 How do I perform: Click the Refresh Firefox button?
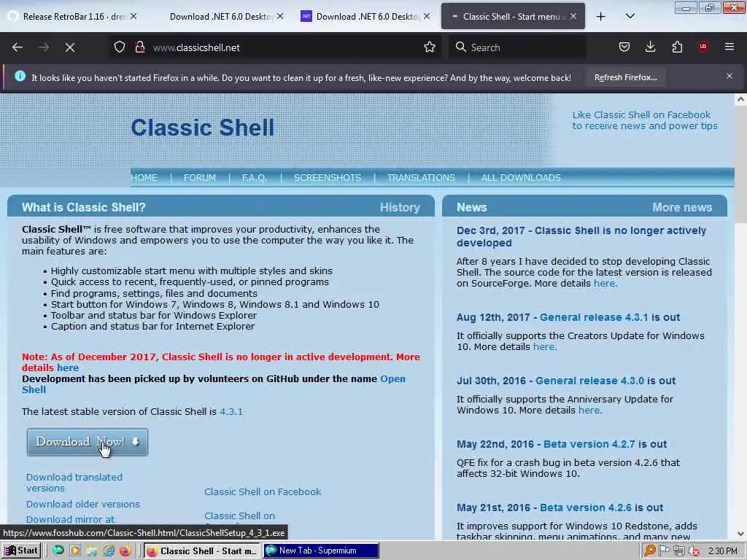[625, 77]
